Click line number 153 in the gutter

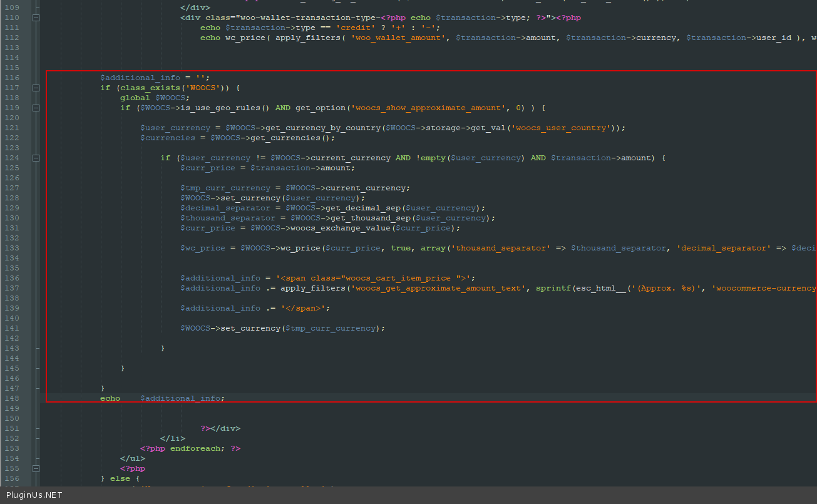click(13, 448)
